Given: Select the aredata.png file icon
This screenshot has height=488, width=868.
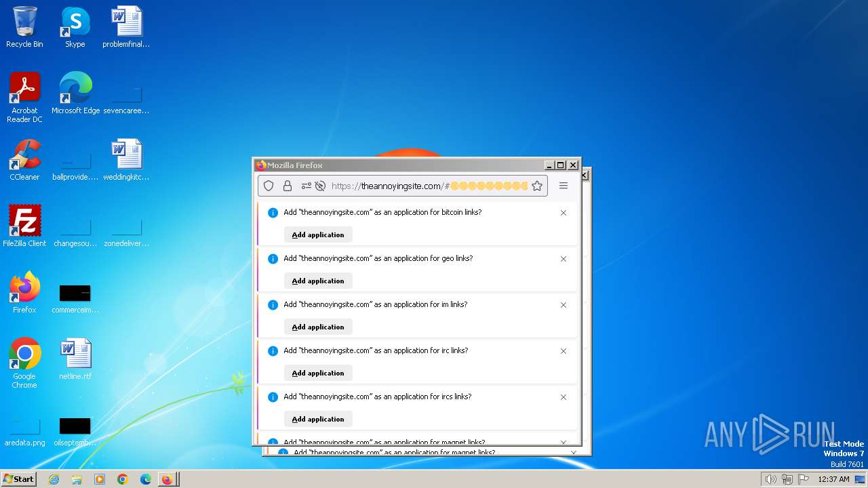Looking at the screenshot, I should click(24, 431).
